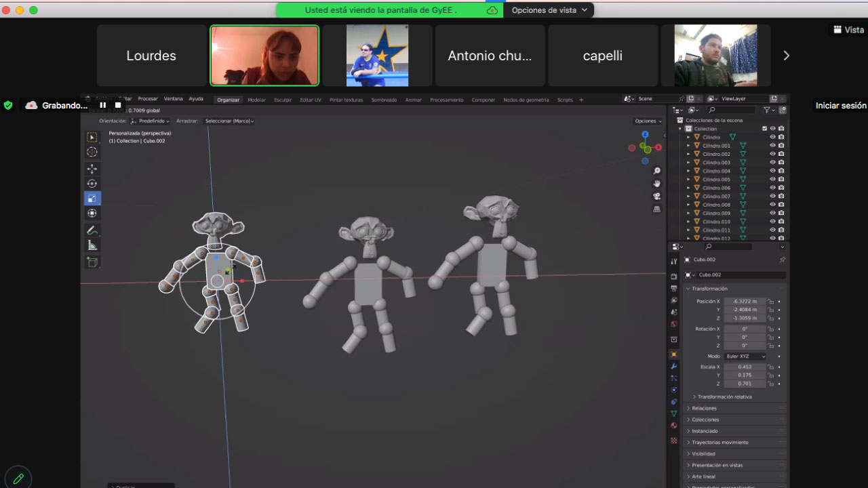Pause the Zoom recording

(x=102, y=105)
